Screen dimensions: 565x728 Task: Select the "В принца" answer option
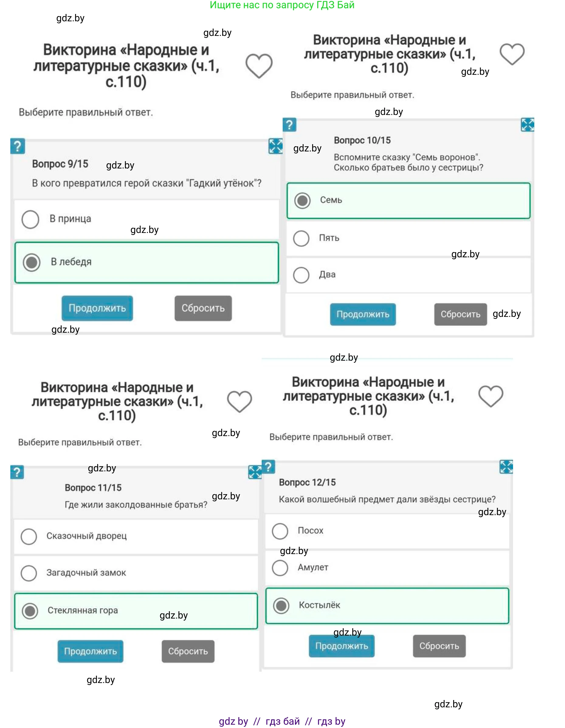pyautogui.click(x=30, y=219)
